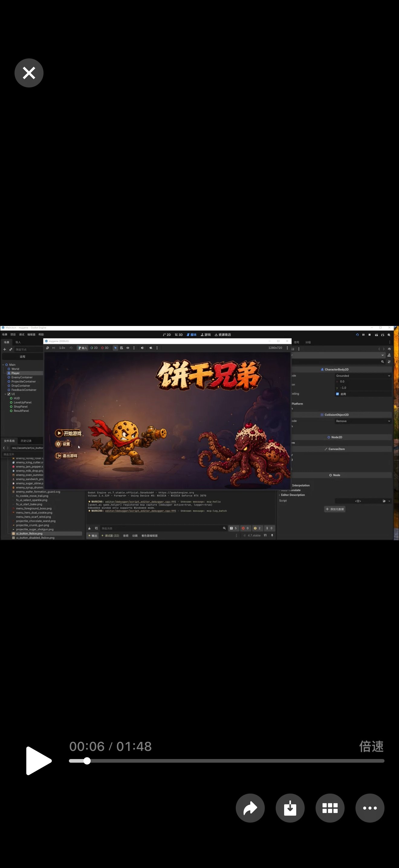The height and width of the screenshot is (868, 399).
Task: Switch to the 3D workspace in Godot header
Action: pos(179,335)
